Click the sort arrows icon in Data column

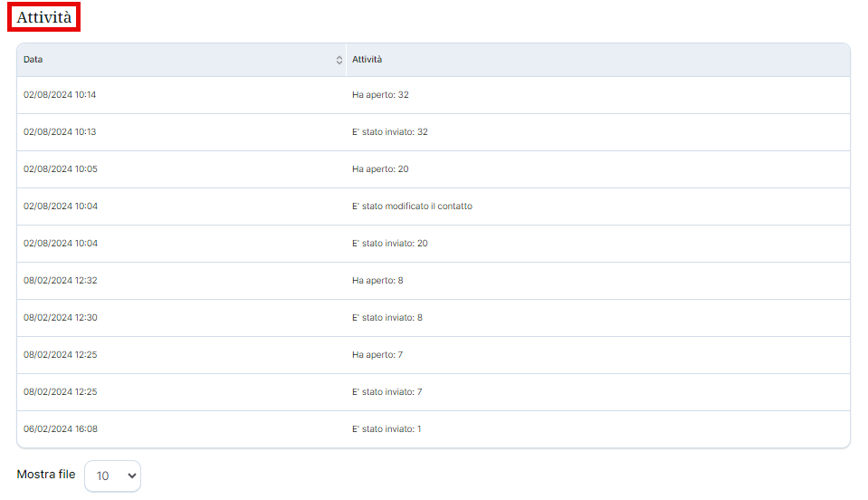339,60
